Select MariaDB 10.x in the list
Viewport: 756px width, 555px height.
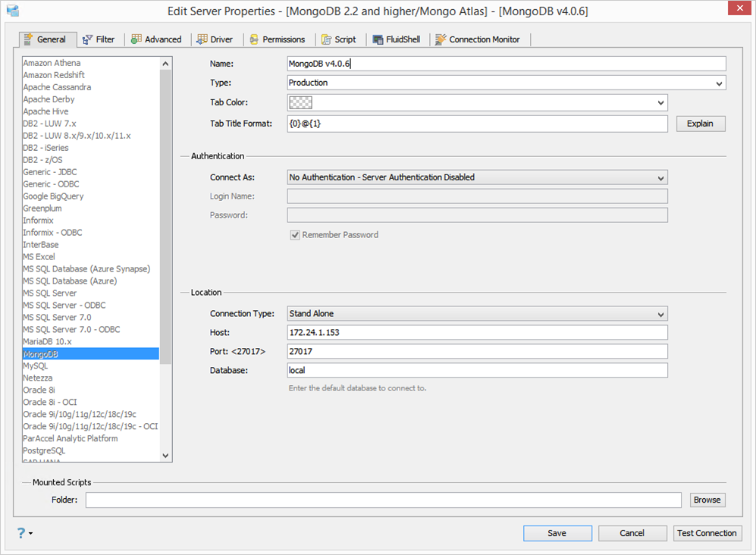(91, 342)
